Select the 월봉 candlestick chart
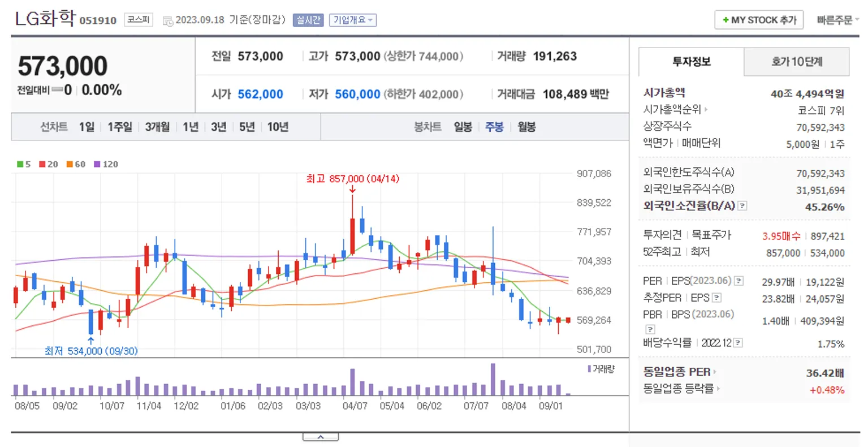This screenshot has height=447, width=868. point(526,127)
